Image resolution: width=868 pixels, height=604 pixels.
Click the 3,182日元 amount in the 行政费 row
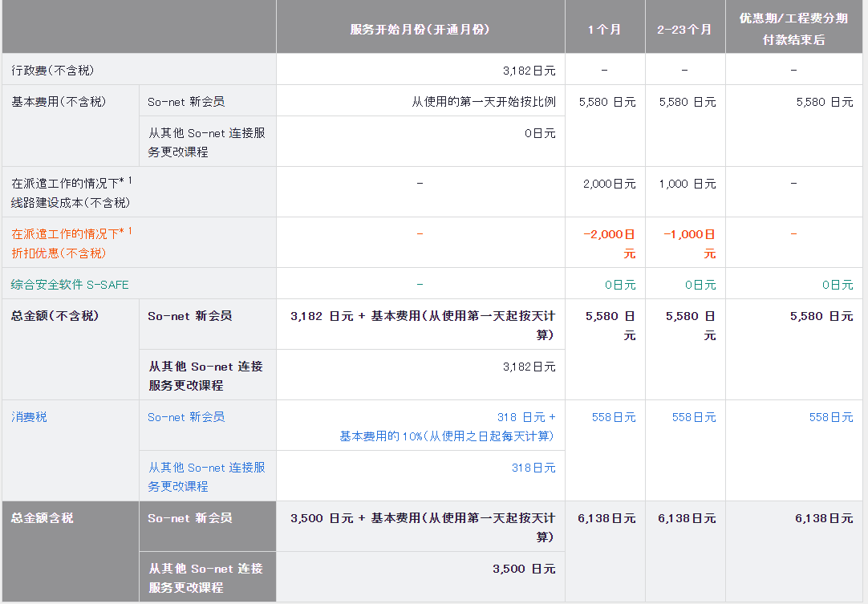click(x=529, y=71)
